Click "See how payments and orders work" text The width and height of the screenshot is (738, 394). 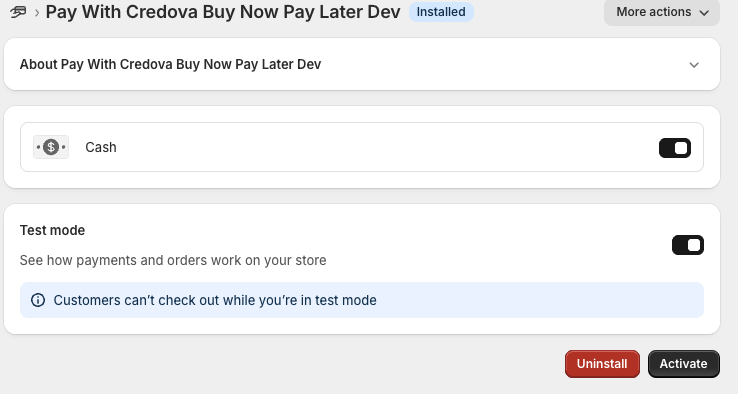[173, 260]
